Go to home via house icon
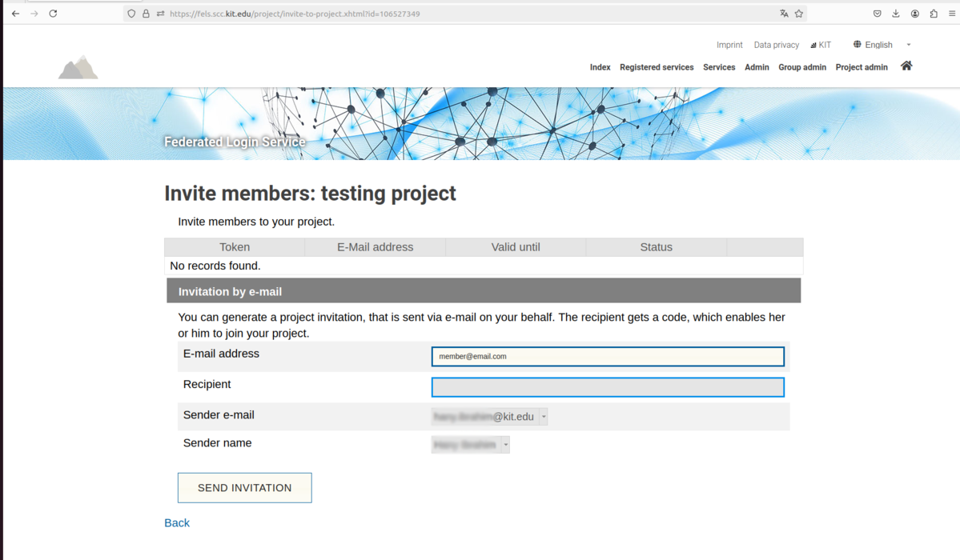The width and height of the screenshot is (960, 560). tap(906, 66)
